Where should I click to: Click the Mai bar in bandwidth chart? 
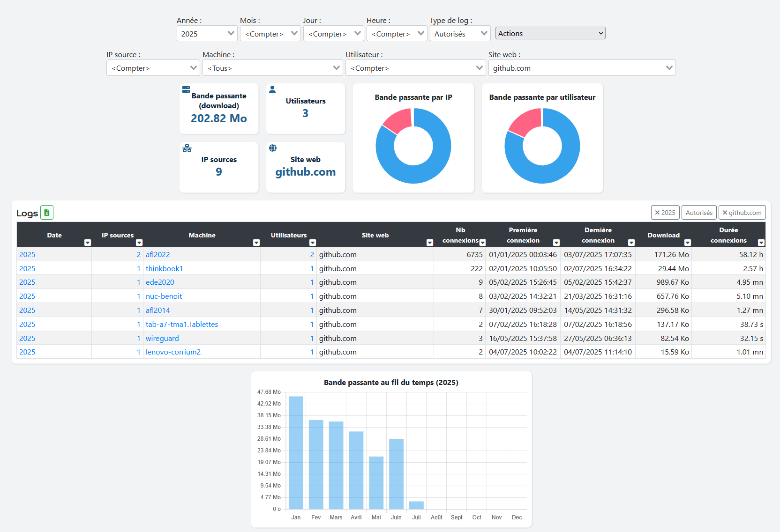coord(376,483)
